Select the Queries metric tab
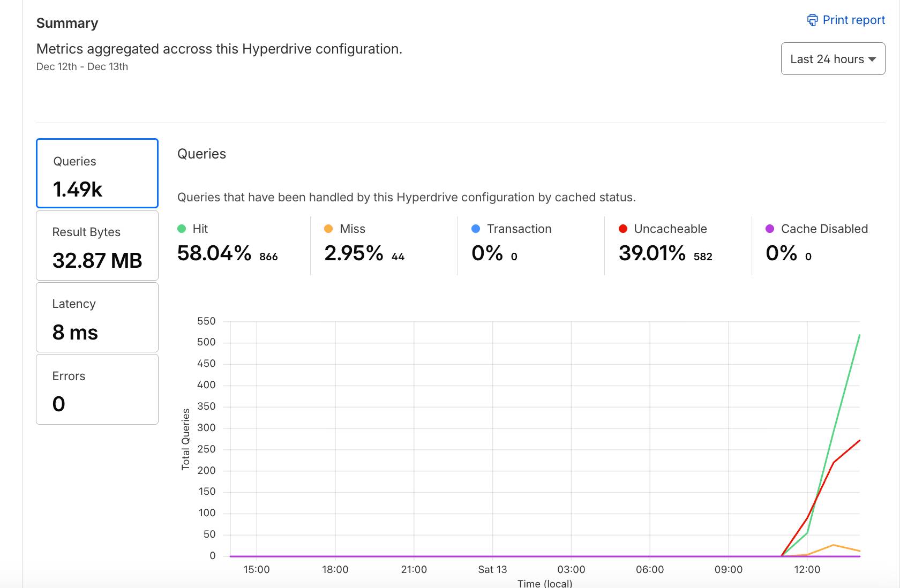900x588 pixels. coord(97,173)
